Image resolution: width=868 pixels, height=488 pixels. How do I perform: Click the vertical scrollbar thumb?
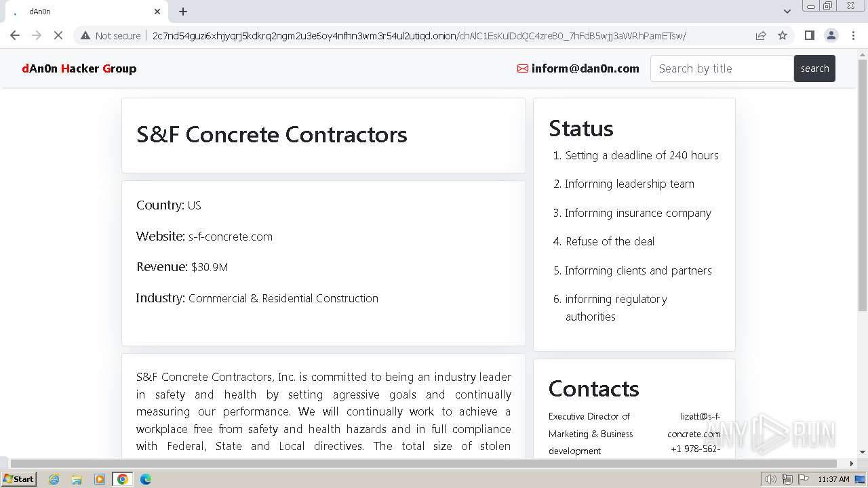coord(863,185)
